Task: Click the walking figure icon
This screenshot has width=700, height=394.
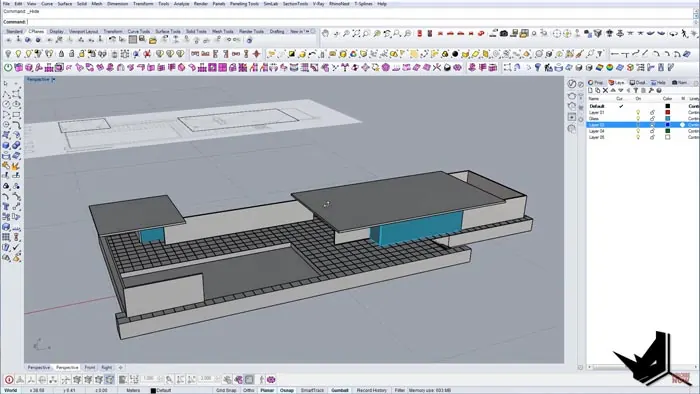Action: click(684, 33)
